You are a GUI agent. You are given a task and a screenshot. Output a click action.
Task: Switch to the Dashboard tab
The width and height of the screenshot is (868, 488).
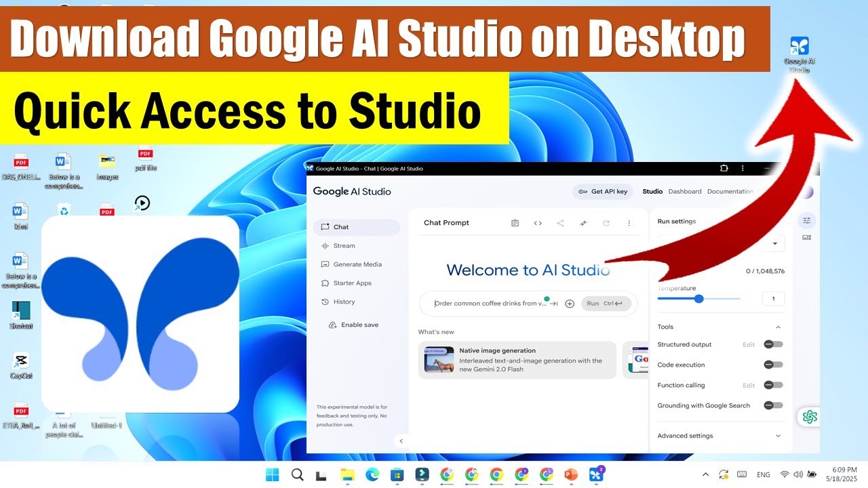click(x=685, y=192)
